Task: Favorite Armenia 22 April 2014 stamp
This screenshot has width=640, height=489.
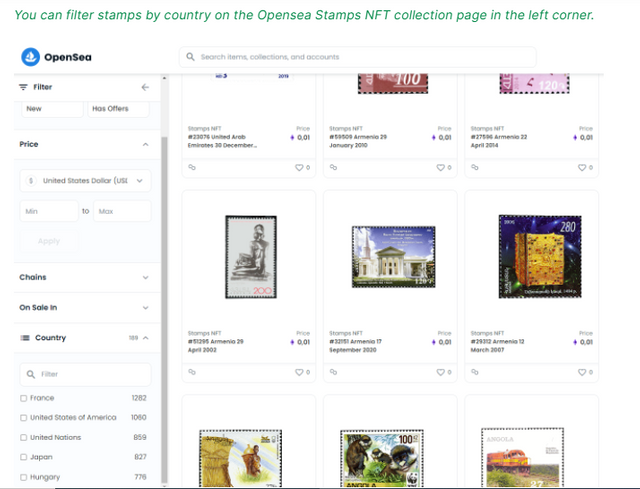Action: point(582,167)
